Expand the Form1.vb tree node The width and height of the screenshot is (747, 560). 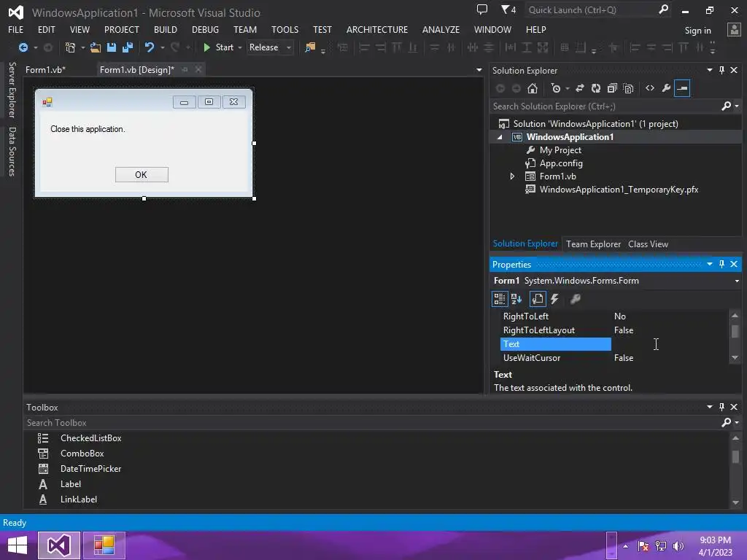pos(512,176)
